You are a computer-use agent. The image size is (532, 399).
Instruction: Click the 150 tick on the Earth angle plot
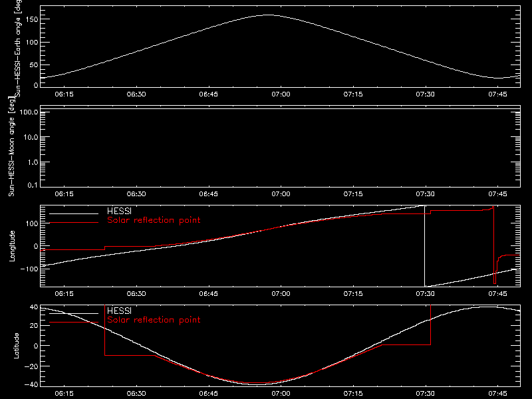point(33,19)
